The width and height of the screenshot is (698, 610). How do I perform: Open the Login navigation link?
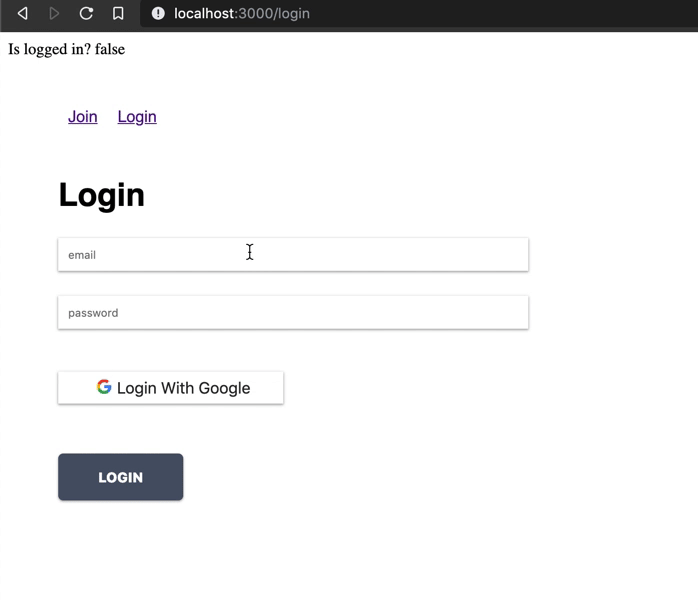[x=137, y=117]
